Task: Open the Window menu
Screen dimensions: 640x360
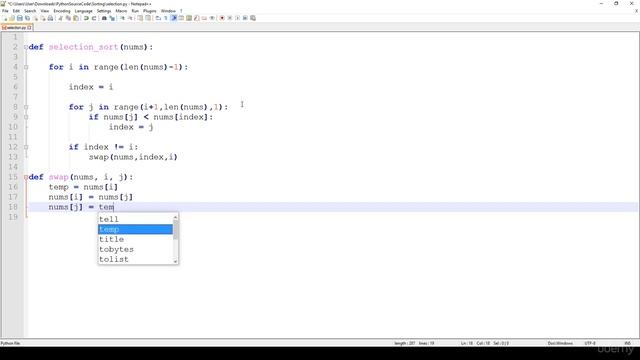Action: (x=168, y=11)
